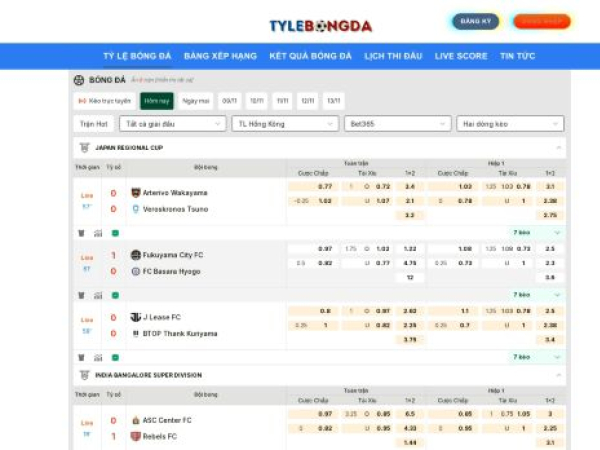600x450 pixels.
Task: Collapse the Japan Regional Cup section
Action: click(x=558, y=147)
